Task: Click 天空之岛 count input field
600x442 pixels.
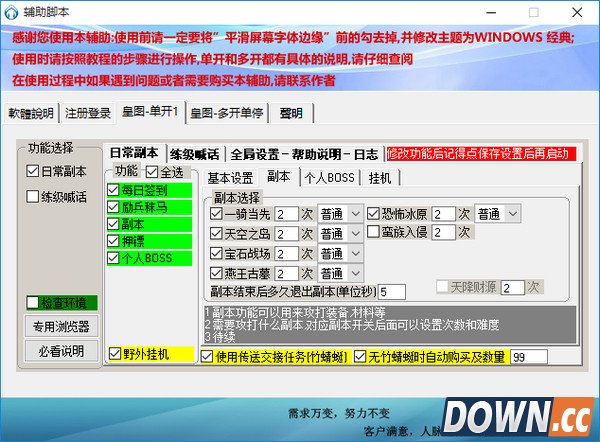Action: [x=286, y=234]
